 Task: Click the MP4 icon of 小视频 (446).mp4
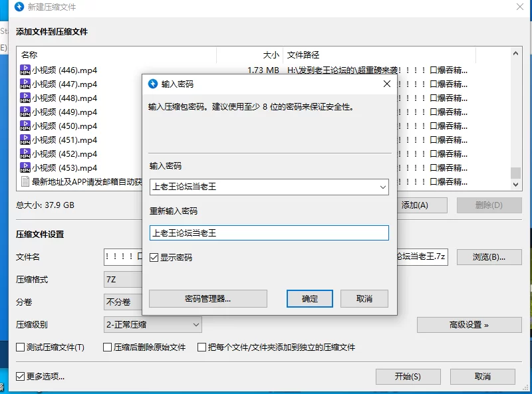25,70
